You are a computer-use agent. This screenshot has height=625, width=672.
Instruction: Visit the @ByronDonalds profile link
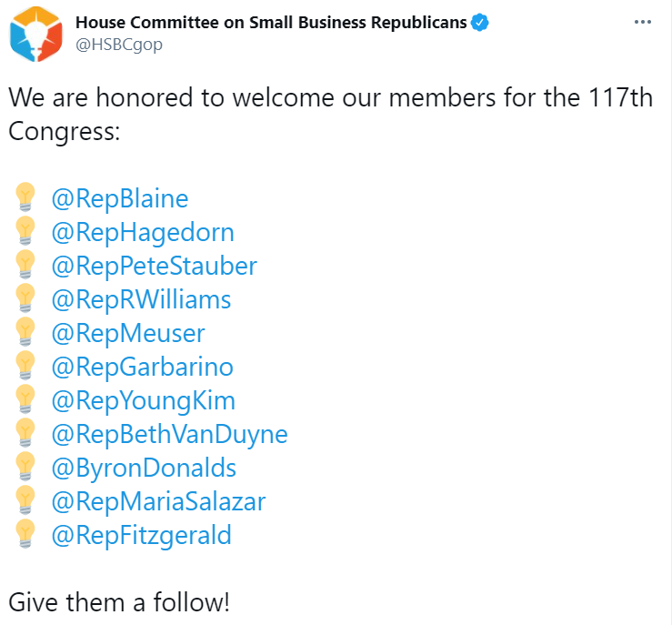click(x=144, y=468)
